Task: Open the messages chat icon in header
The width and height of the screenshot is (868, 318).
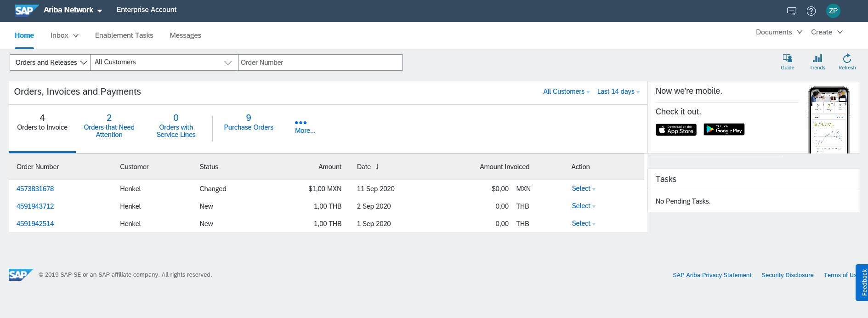Action: tap(791, 11)
